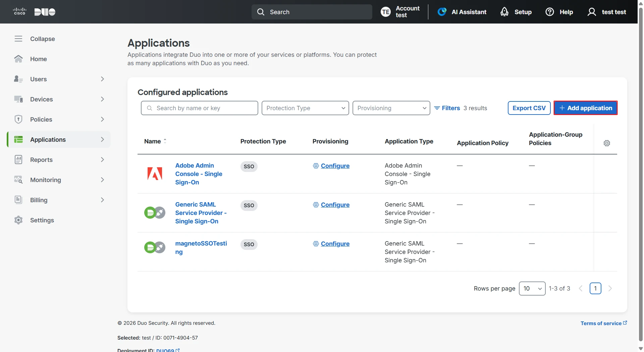Click the top bar Search field

click(312, 12)
